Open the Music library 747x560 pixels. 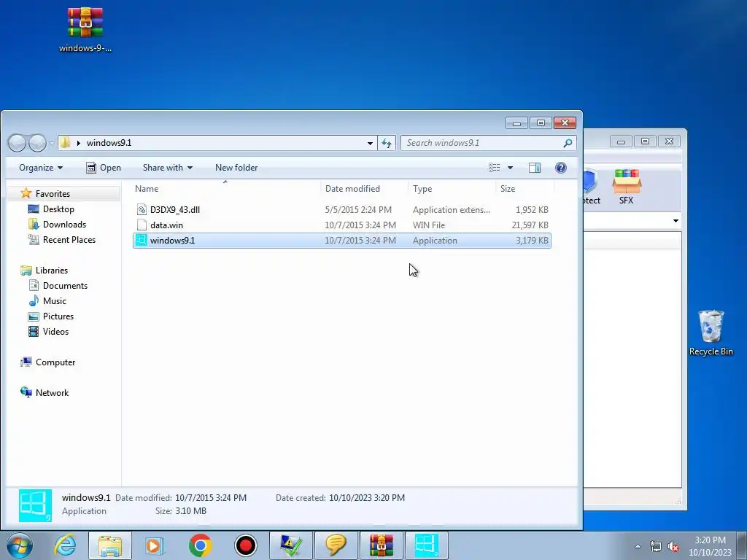[x=54, y=301]
